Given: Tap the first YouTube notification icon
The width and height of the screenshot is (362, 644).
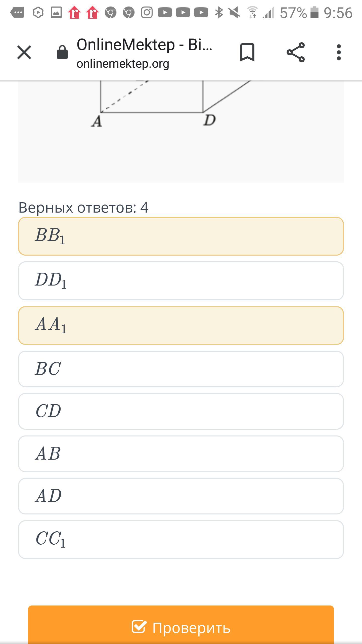Looking at the screenshot, I should pyautogui.click(x=165, y=13).
